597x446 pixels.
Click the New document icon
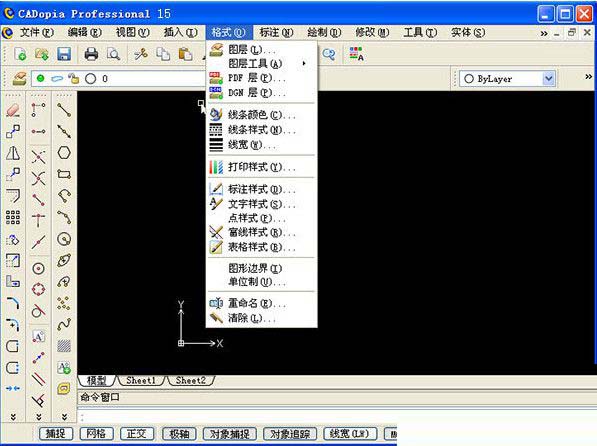(20, 54)
